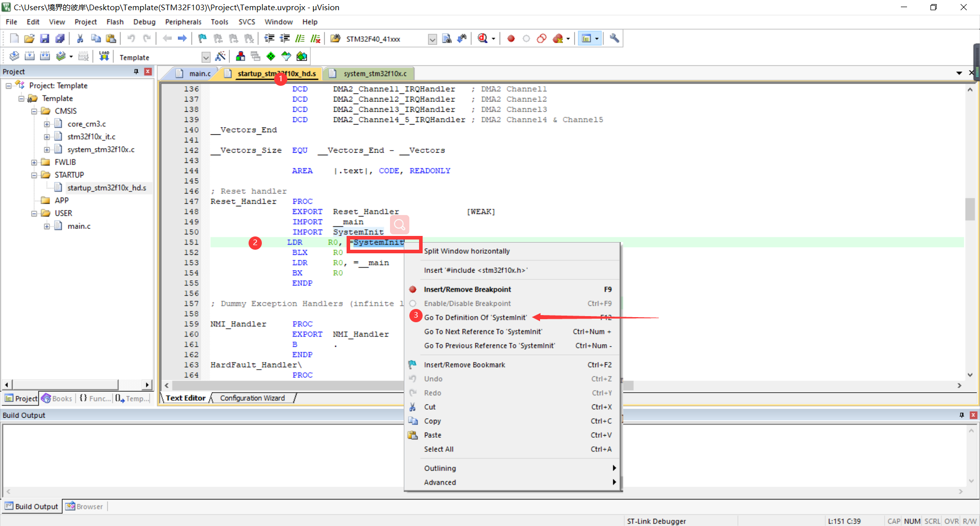Save the current file
The width and height of the screenshot is (980, 526).
coord(44,38)
